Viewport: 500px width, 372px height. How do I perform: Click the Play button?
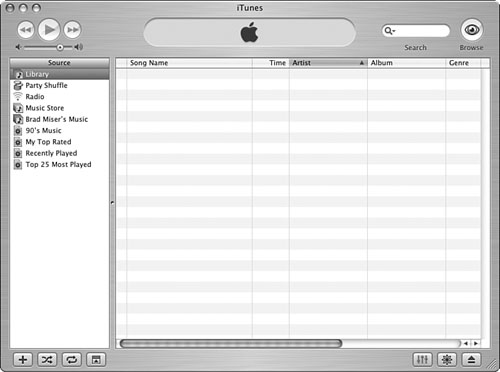pos(49,30)
